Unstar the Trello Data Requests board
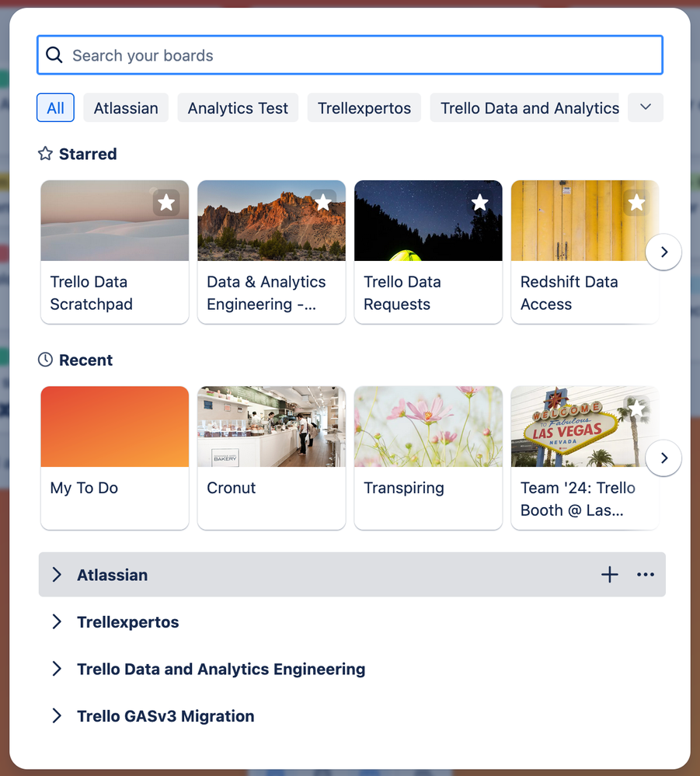The width and height of the screenshot is (700, 776). 479,203
